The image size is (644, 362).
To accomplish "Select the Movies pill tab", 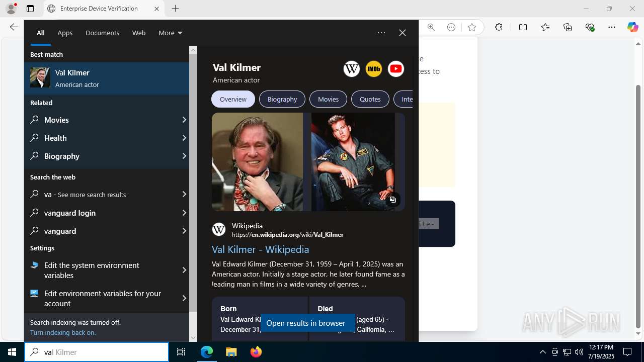I will pyautogui.click(x=328, y=99).
